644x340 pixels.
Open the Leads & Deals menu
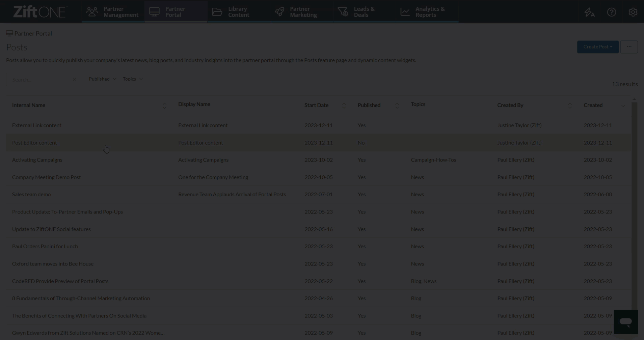coord(365,12)
